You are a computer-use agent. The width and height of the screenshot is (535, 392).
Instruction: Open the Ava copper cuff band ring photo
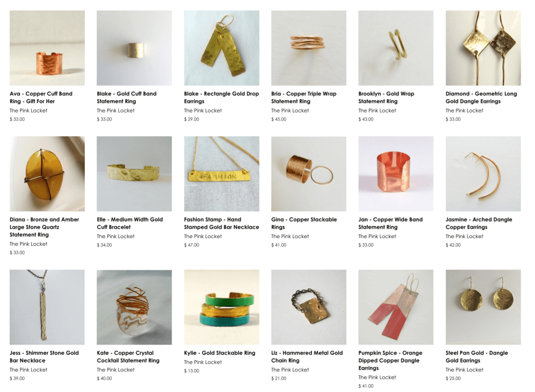(47, 48)
